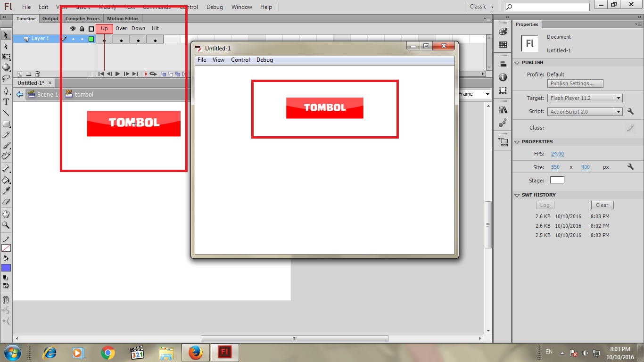The height and width of the screenshot is (362, 644).
Task: Open the Swatches panel grid icon
Action: (x=503, y=45)
